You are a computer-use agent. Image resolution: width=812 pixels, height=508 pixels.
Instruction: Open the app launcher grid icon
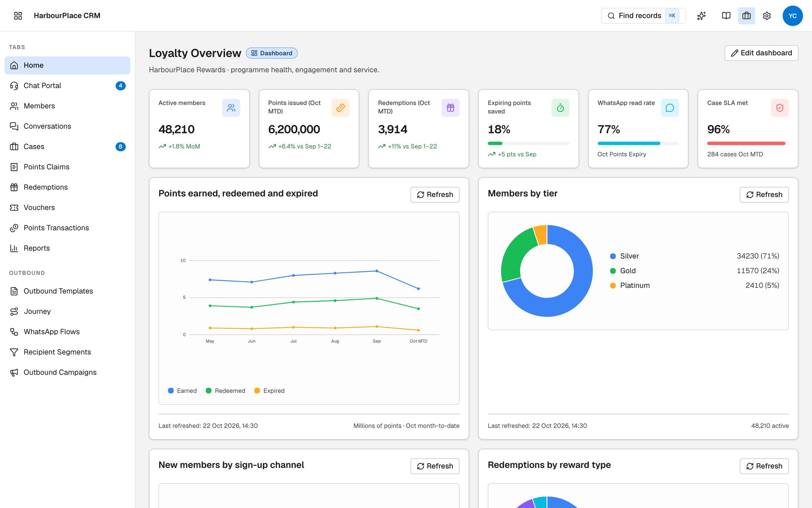18,16
